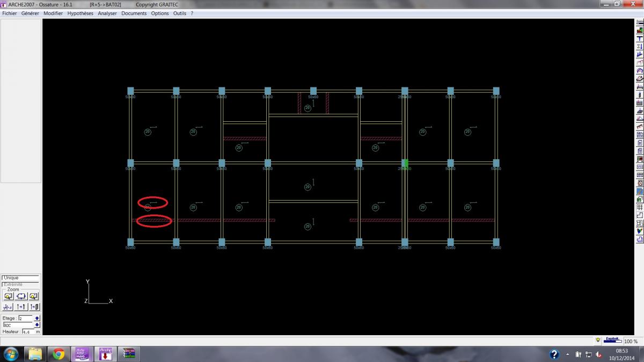Open the Fichier menu
Viewport: 644px width, 362px height.
point(10,13)
